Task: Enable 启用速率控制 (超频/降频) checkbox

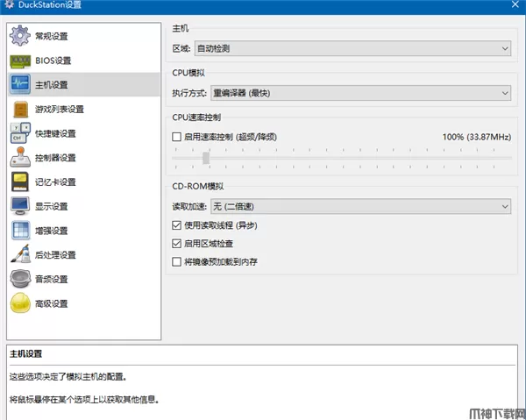Action: [x=176, y=137]
